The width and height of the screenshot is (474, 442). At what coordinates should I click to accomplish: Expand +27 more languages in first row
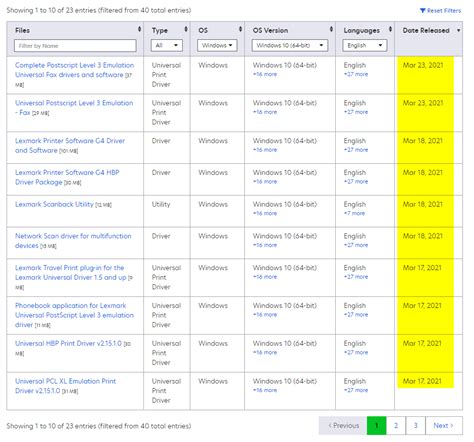pos(356,74)
